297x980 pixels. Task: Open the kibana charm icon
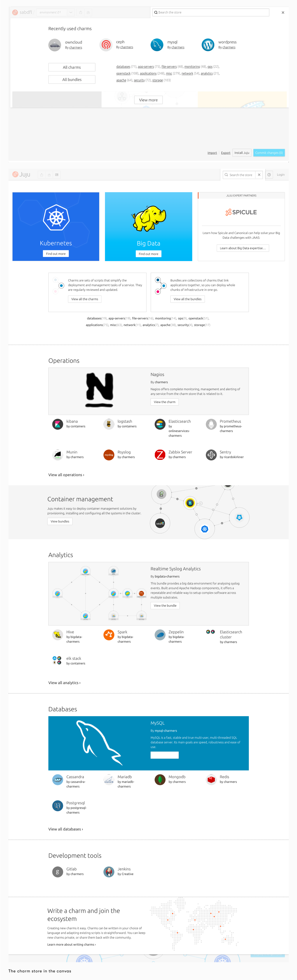(58, 424)
